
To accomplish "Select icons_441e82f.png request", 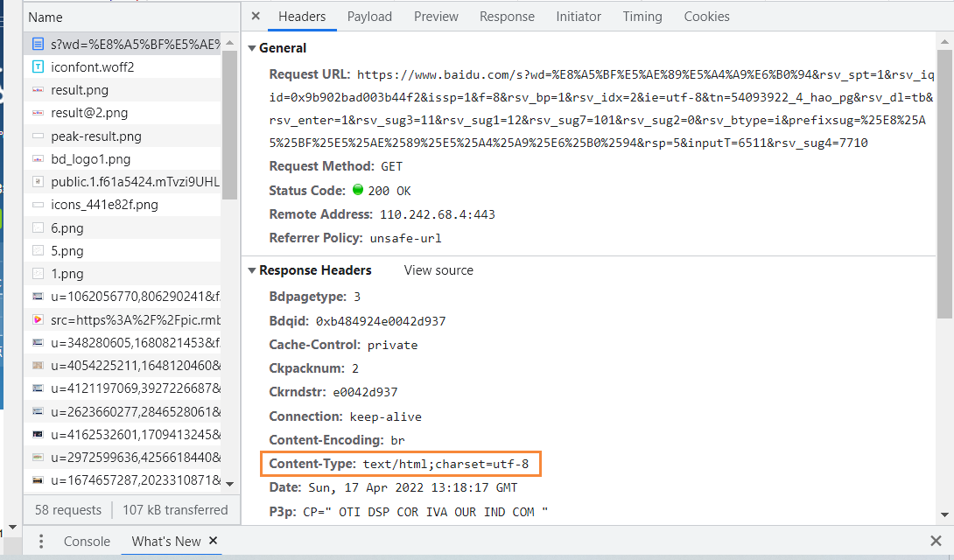I will (123, 205).
